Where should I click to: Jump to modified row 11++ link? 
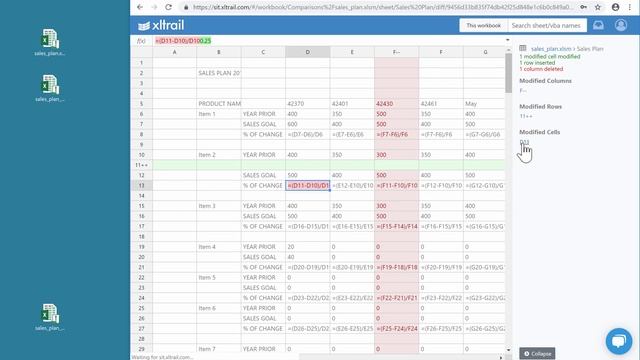coord(526,116)
